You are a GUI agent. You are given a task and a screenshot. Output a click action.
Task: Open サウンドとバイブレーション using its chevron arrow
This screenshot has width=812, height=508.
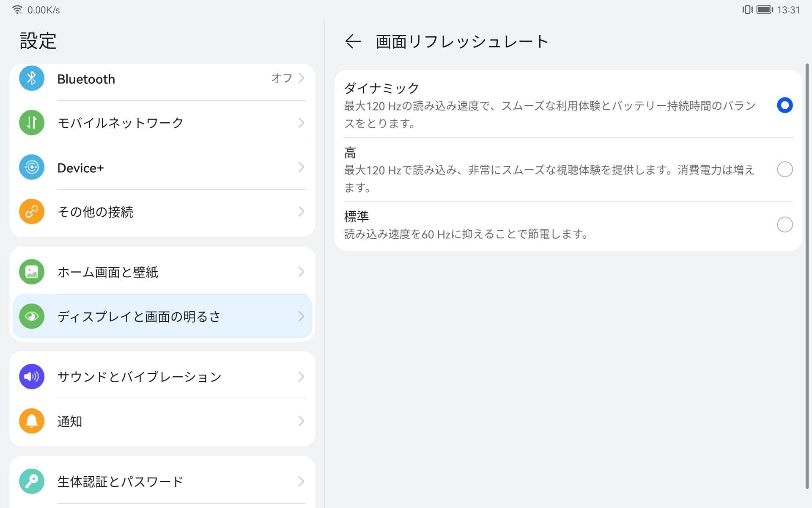pos(301,376)
